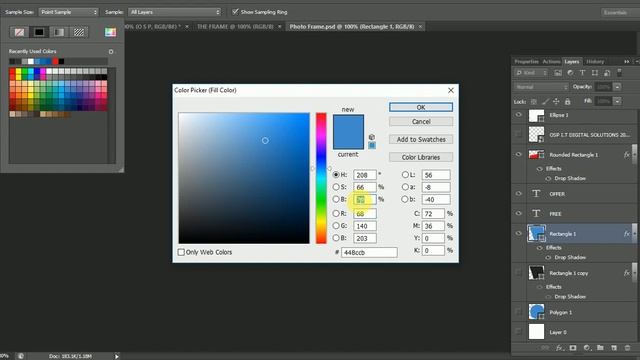Click OK in Color Picker
This screenshot has width=640, height=360.
point(421,107)
